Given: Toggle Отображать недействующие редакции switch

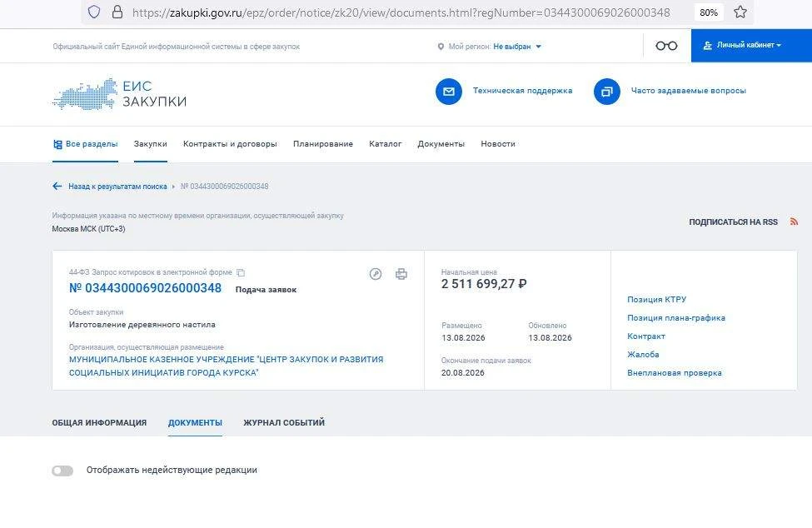Looking at the screenshot, I should tap(62, 471).
